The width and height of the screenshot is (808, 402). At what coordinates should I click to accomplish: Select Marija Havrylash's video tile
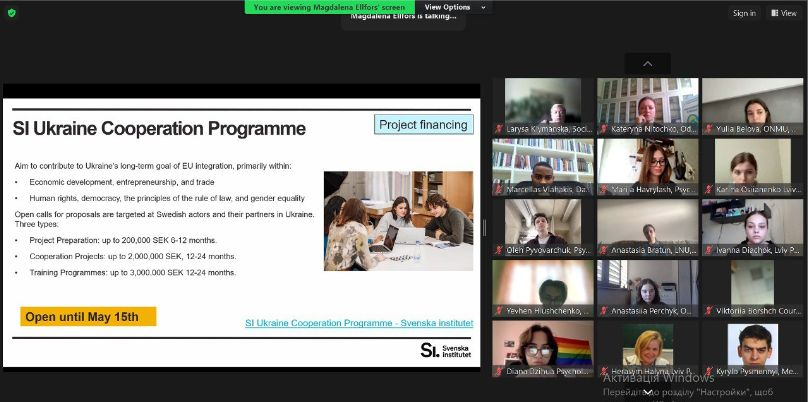(648, 166)
